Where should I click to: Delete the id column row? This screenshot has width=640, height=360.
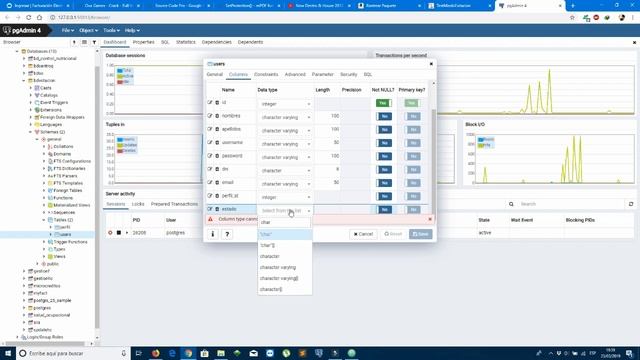click(217, 103)
